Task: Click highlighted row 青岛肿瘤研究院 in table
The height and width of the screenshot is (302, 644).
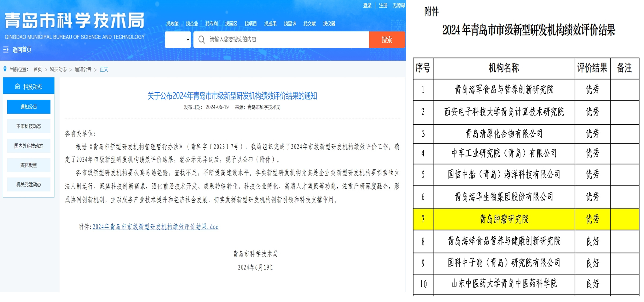Action: click(504, 219)
